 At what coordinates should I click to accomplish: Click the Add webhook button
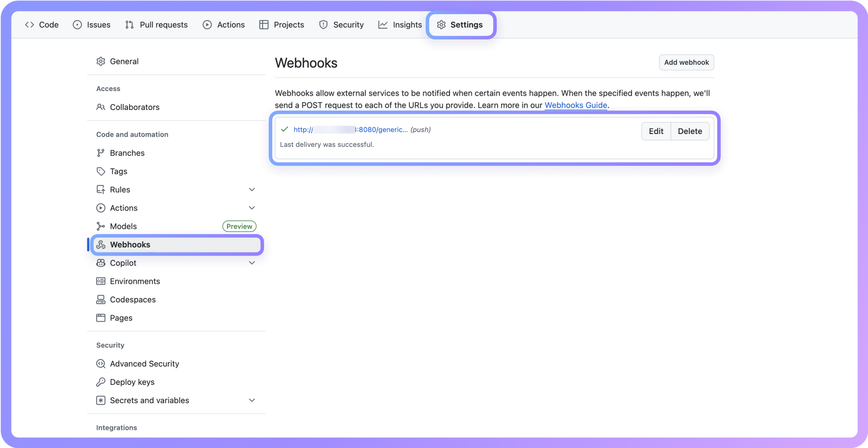[686, 62]
